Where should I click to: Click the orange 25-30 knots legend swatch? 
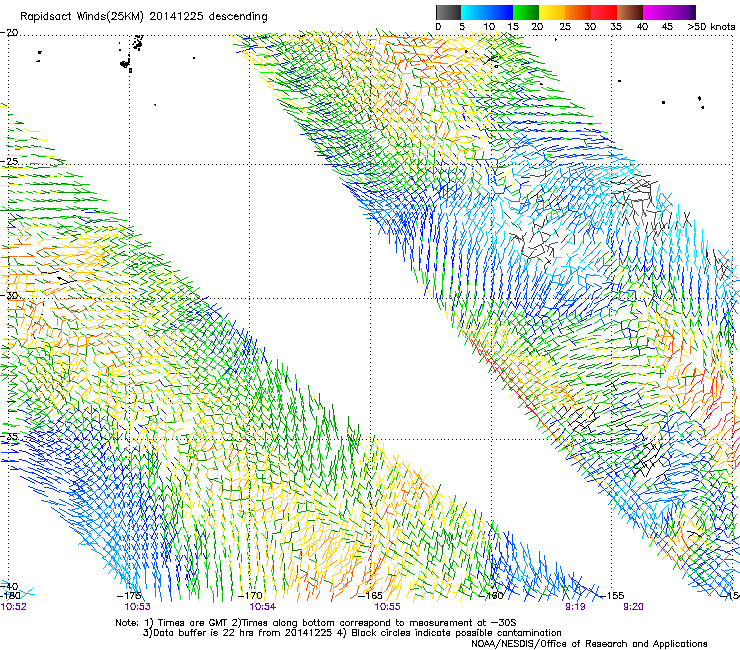point(578,12)
